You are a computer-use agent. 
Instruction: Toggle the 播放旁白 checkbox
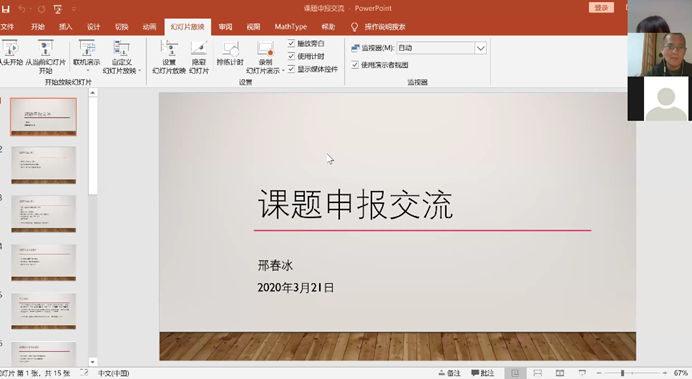coord(291,43)
